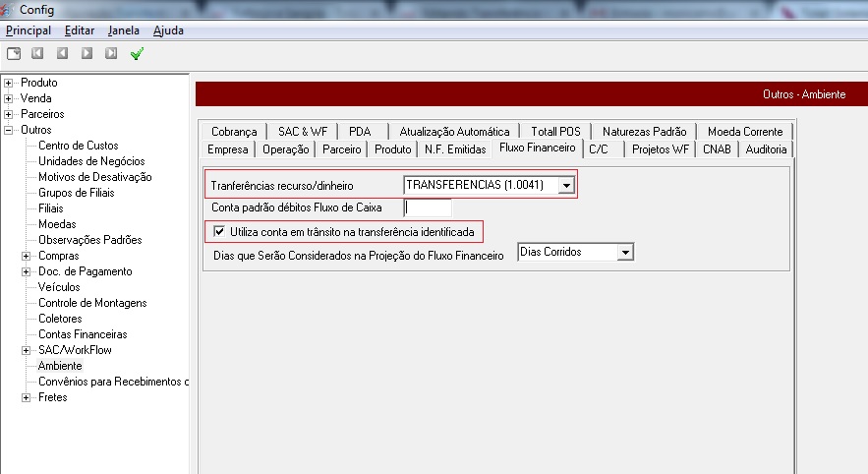Expand the Compras tree node

(x=26, y=256)
